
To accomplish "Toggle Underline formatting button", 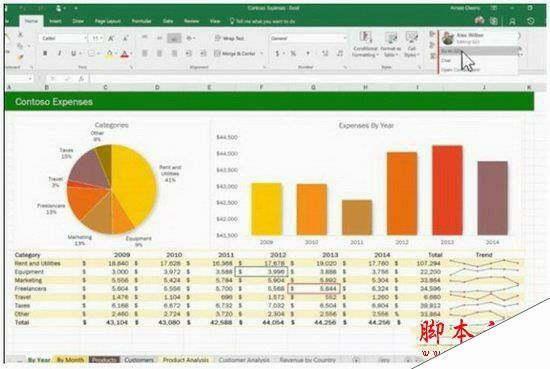I will pyautogui.click(x=73, y=53).
